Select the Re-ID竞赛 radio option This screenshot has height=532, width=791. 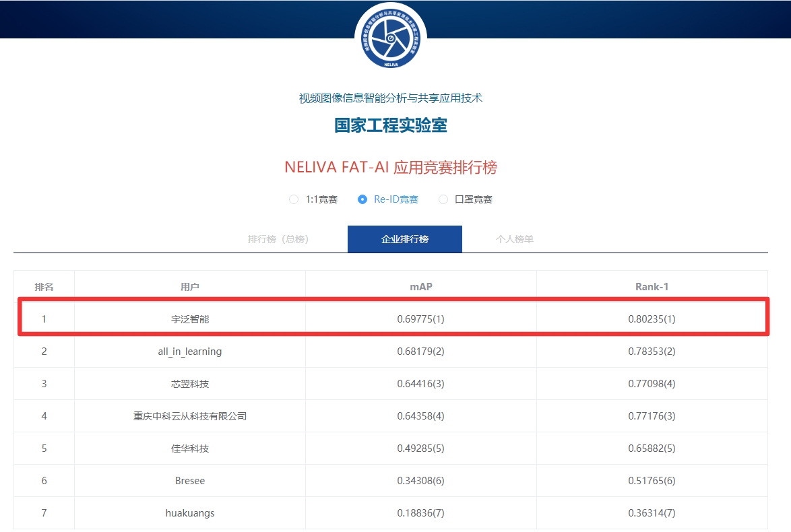[362, 199]
